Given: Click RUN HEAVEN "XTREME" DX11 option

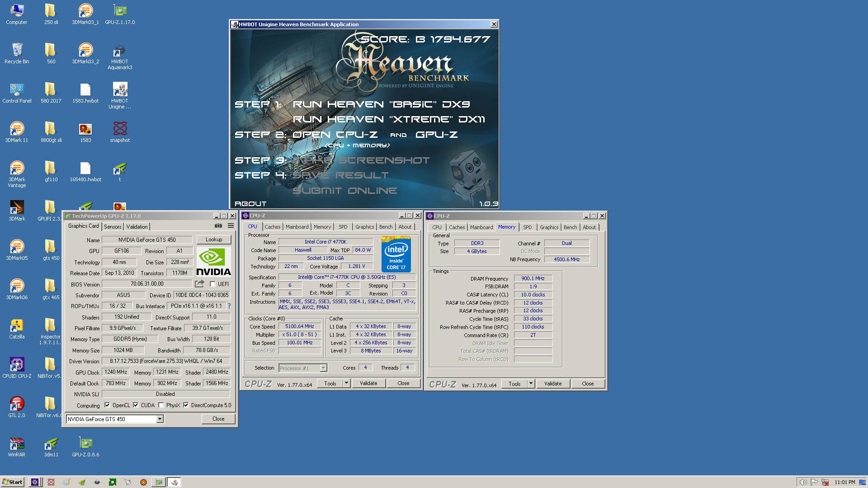Looking at the screenshot, I should click(389, 119).
